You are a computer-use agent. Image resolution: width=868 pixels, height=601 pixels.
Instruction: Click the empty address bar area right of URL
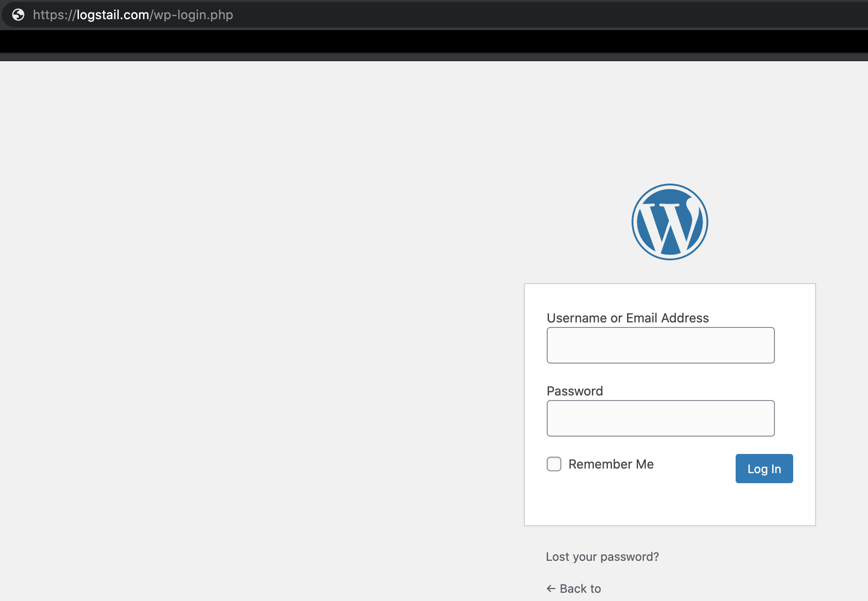tap(548, 15)
